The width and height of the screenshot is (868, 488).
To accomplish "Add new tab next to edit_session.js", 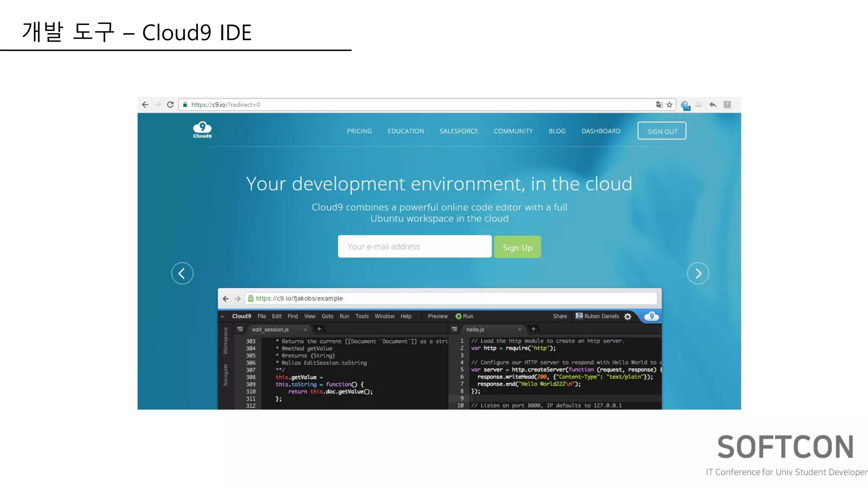I will (x=319, y=329).
